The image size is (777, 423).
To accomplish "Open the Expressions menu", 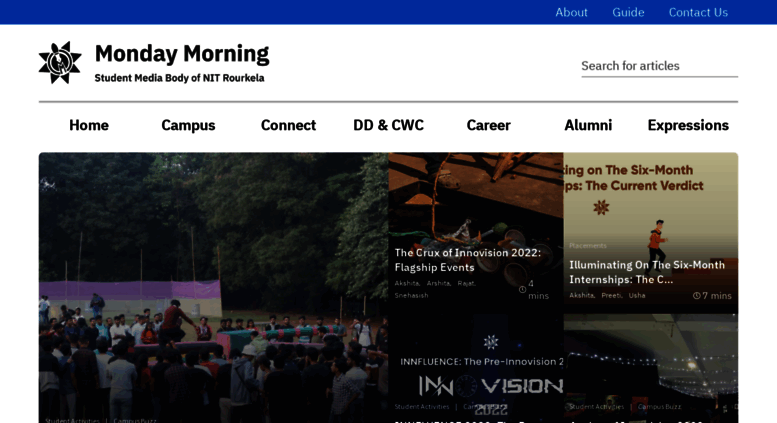I will tap(688, 125).
